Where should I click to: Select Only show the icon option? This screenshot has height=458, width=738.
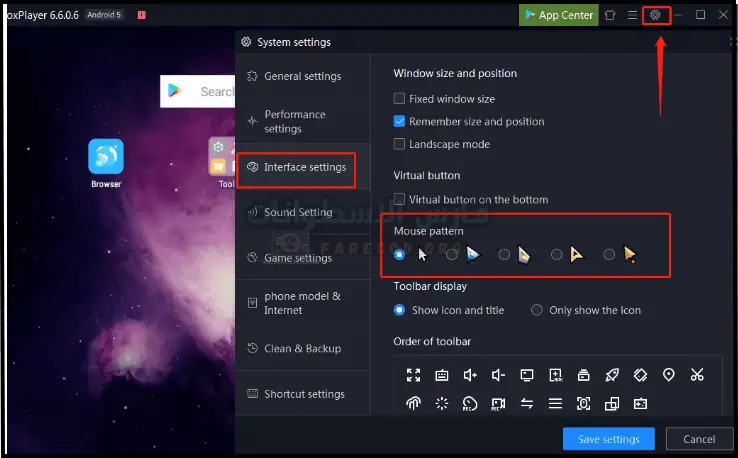[537, 310]
